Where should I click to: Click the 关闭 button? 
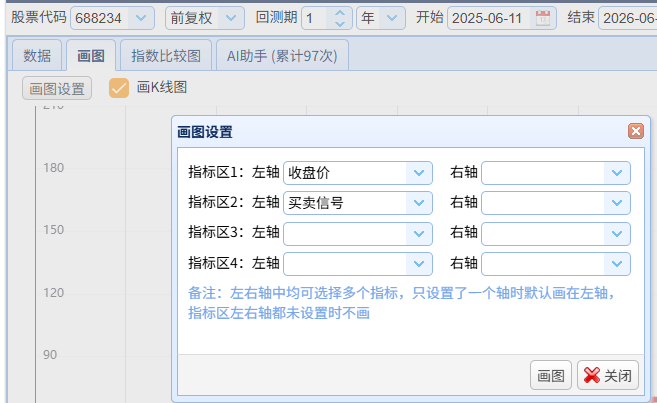click(608, 375)
